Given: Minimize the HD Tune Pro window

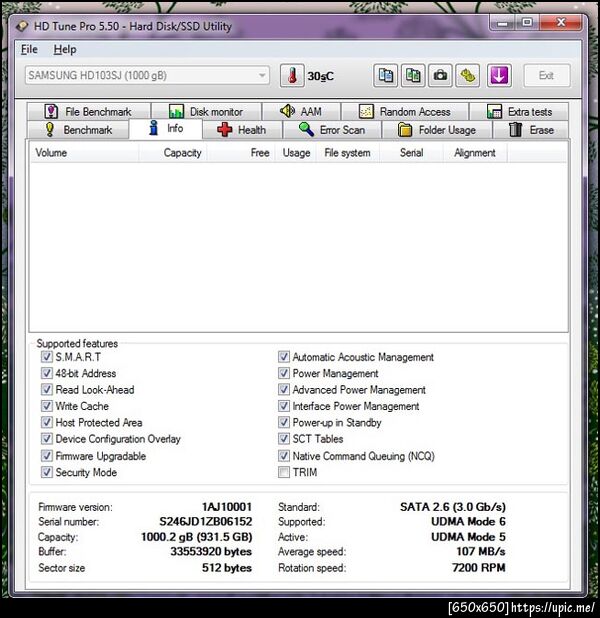Looking at the screenshot, I should tap(503, 23).
